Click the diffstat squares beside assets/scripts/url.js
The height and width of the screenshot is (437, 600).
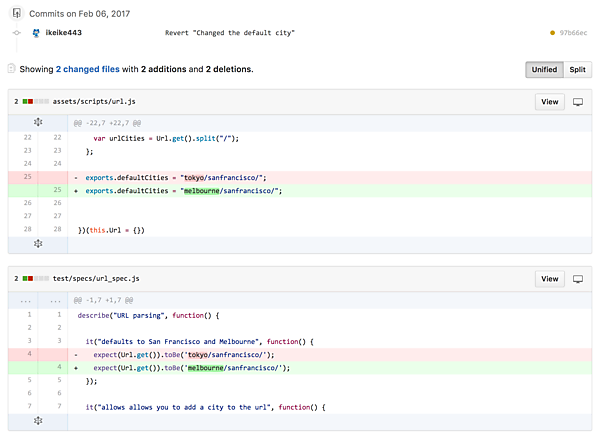35,102
